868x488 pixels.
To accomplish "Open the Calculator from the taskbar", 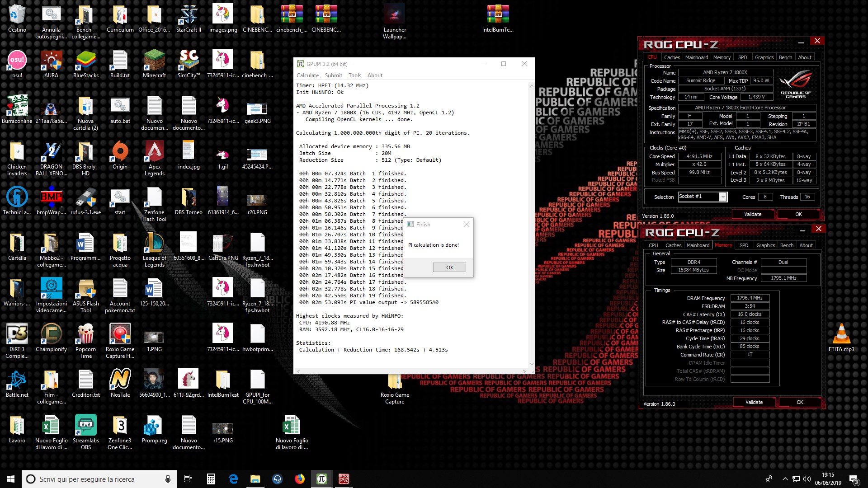I will (x=211, y=479).
